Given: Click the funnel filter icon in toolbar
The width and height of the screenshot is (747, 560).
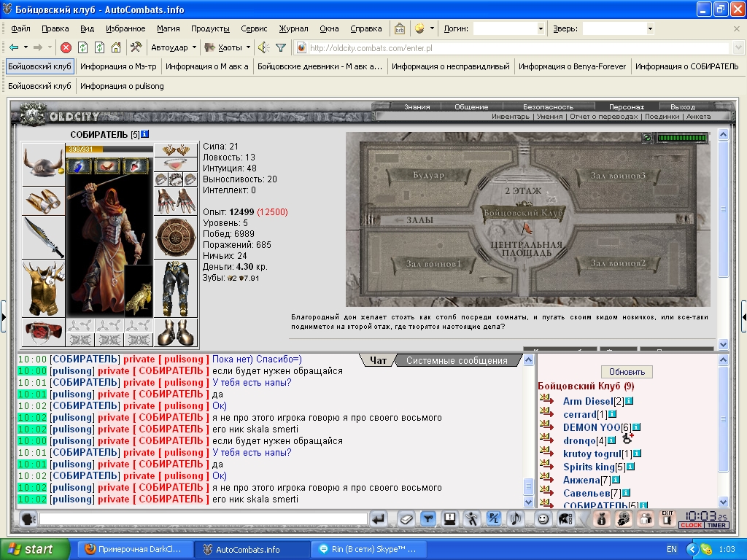Looking at the screenshot, I should pyautogui.click(x=281, y=47).
